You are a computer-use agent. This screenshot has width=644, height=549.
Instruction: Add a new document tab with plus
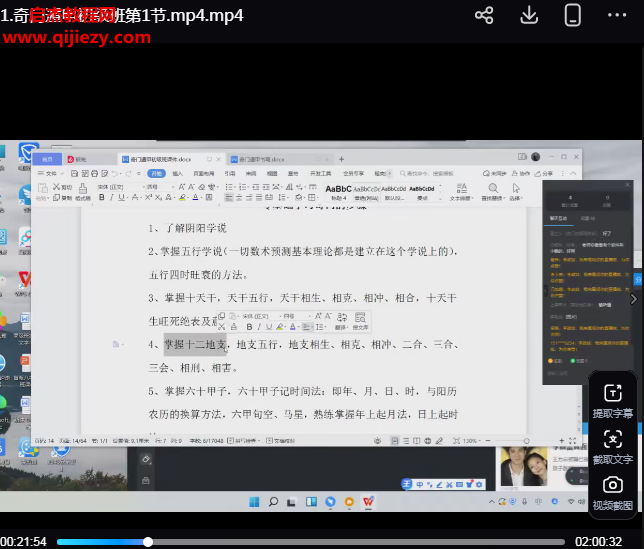(x=341, y=159)
